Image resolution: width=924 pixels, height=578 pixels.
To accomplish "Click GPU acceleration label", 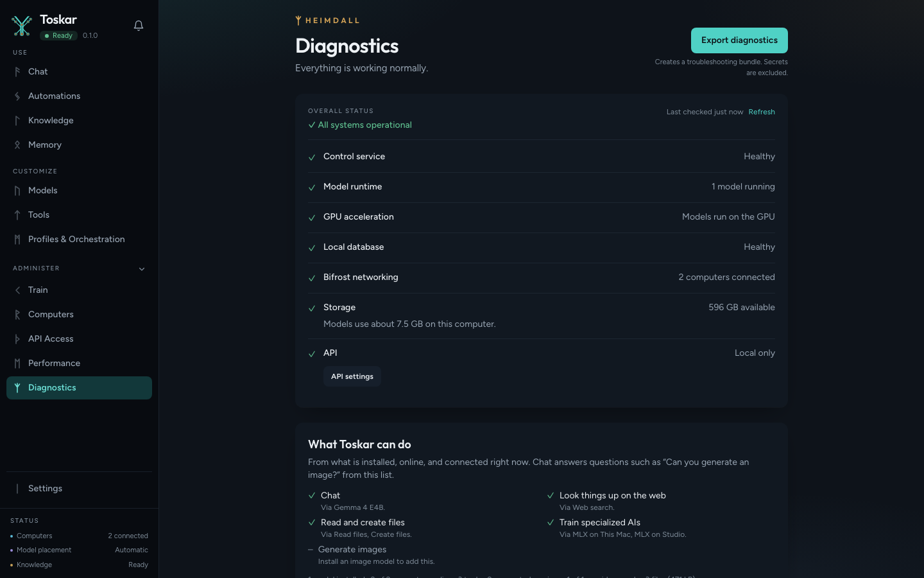I will (359, 217).
